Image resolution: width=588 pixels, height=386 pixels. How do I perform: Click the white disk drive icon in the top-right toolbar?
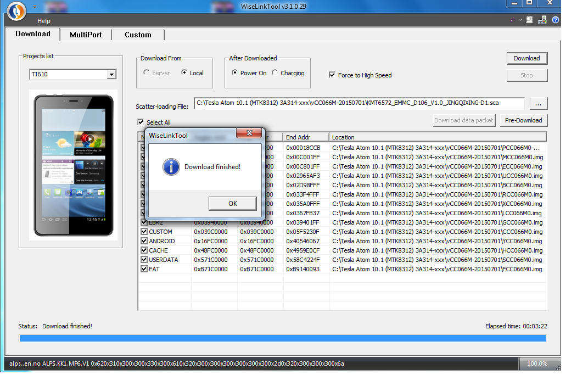(x=529, y=20)
